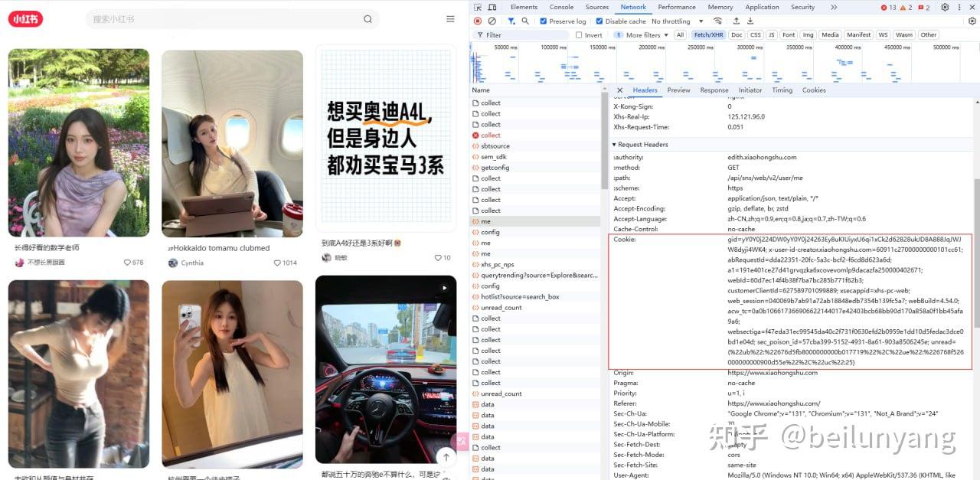Viewport: 980px width, 480px height.
Task: Toggle Disable cache checkbox
Action: coord(599,21)
